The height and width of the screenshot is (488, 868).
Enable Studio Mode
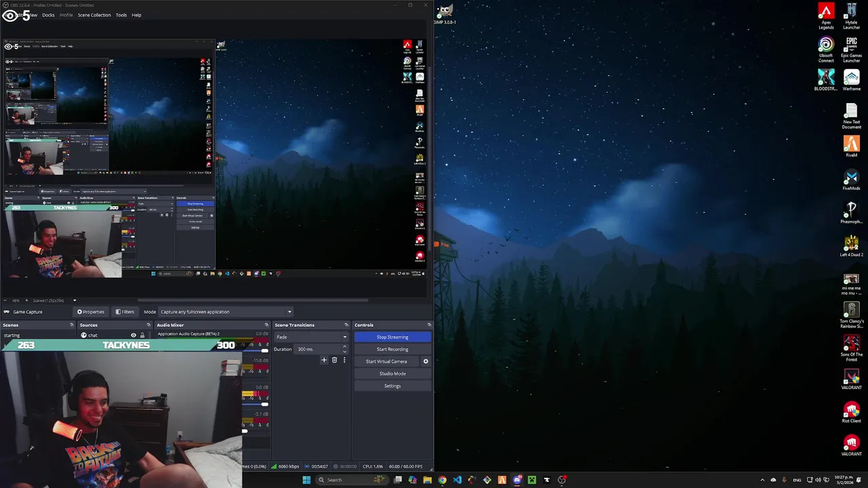click(x=393, y=373)
